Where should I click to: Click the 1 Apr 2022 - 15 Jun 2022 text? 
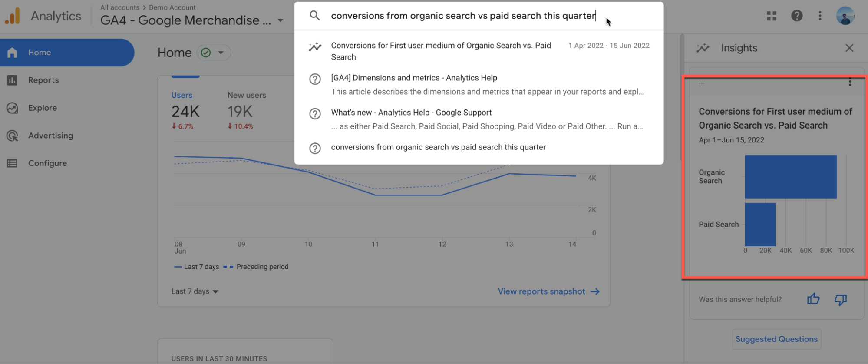pyautogui.click(x=609, y=46)
